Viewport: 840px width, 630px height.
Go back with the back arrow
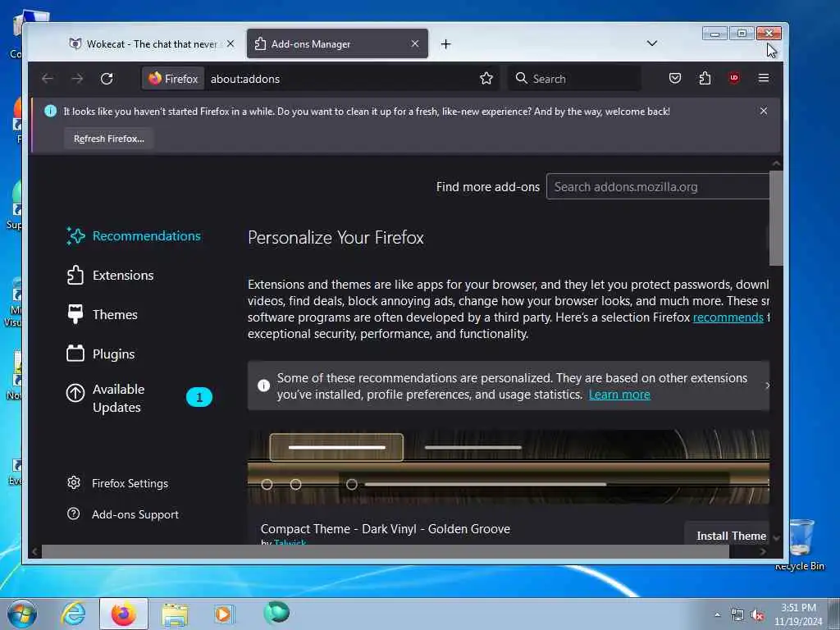coord(47,79)
